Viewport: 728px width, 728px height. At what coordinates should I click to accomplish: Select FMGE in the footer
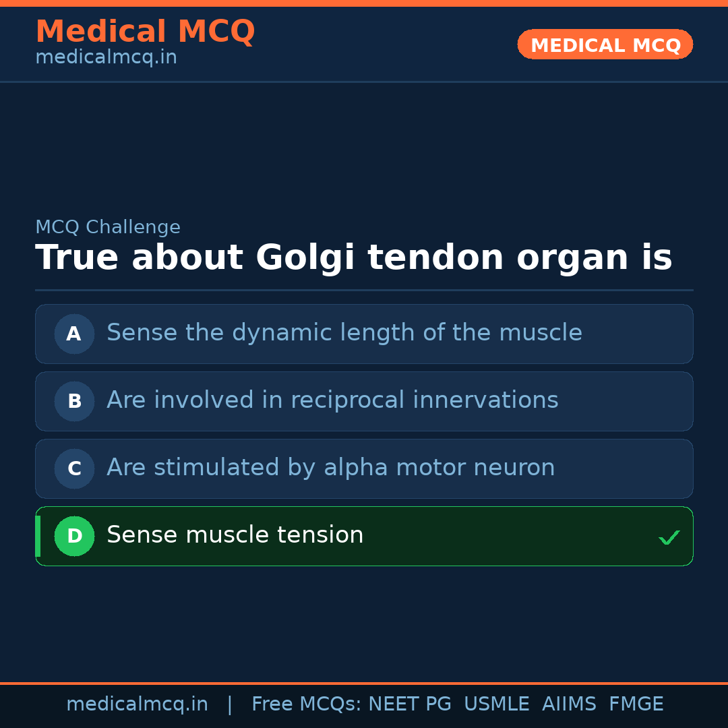tap(636, 704)
